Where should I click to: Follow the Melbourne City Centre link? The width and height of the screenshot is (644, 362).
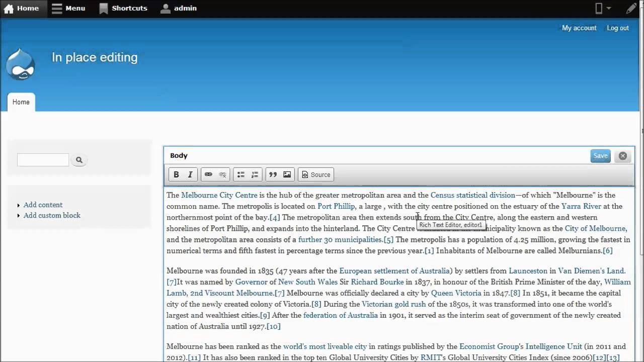point(219,195)
